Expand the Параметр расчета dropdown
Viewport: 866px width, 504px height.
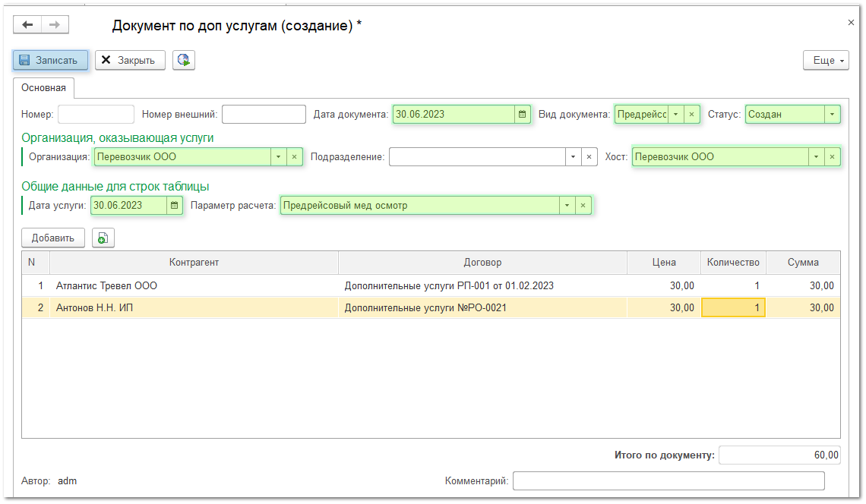point(567,206)
